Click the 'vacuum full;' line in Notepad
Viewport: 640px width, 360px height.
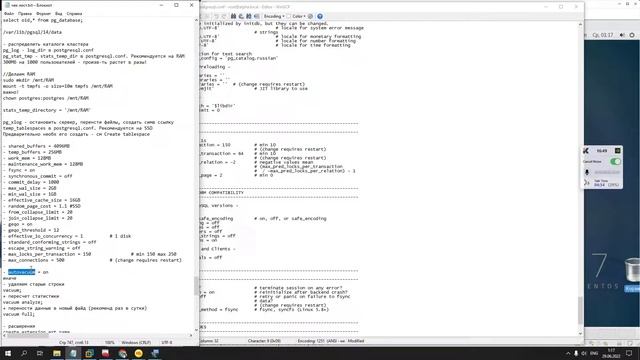click(x=19, y=314)
